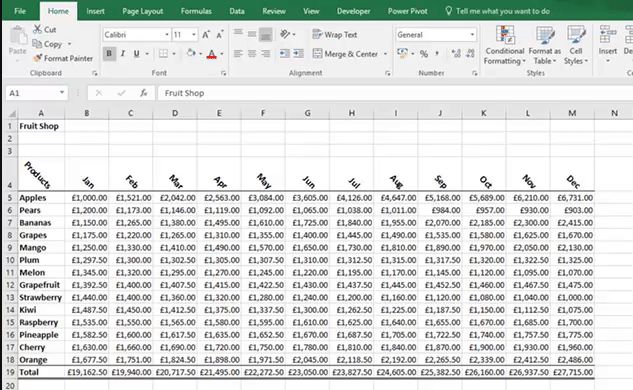Click the Increase Indent icon
Screen dimensions: 633x390
(298, 53)
